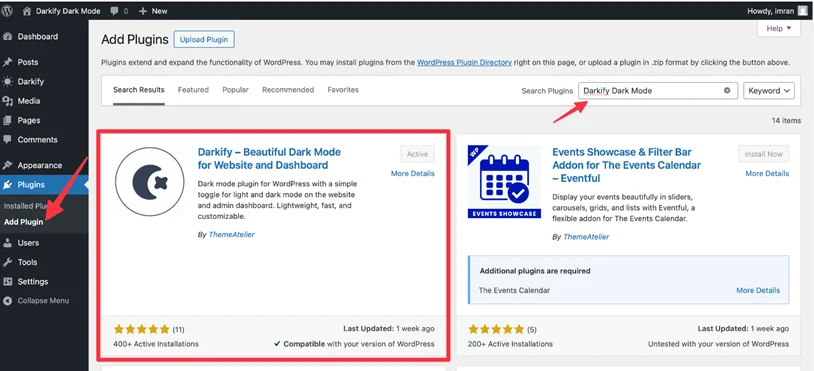This screenshot has height=371, width=814.
Task: Open the Plugins admin menu item
Action: [x=44, y=185]
